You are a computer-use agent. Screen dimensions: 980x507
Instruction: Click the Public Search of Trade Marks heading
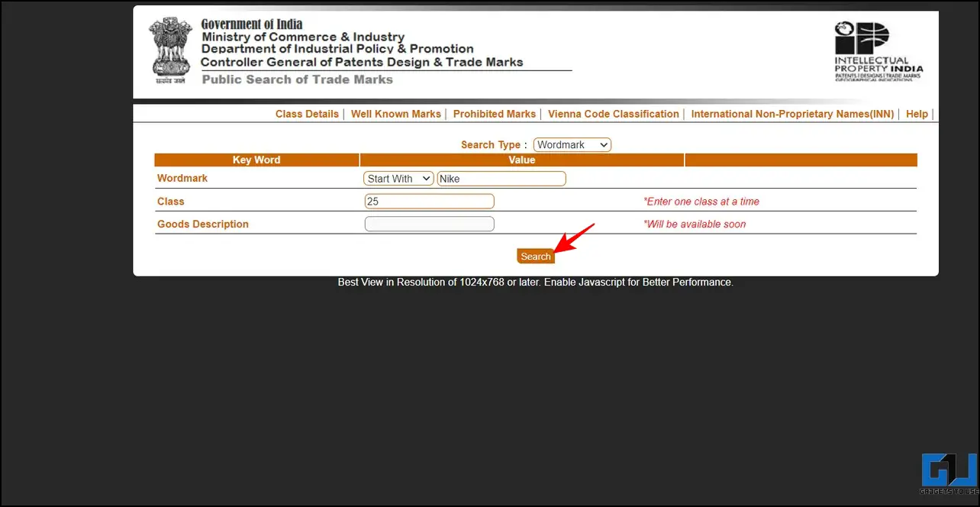tap(298, 79)
